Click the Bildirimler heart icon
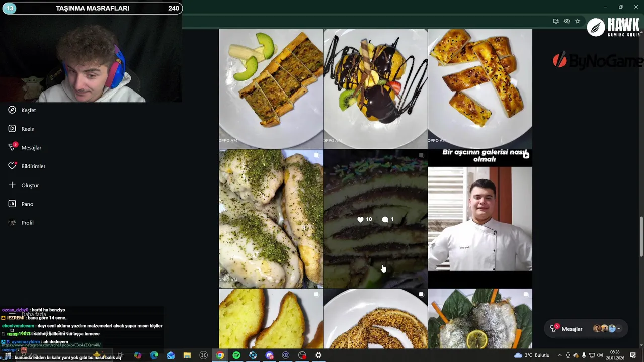 click(12, 166)
